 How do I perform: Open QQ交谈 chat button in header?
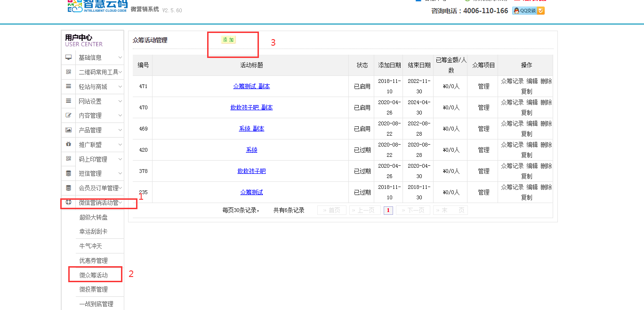click(x=528, y=10)
